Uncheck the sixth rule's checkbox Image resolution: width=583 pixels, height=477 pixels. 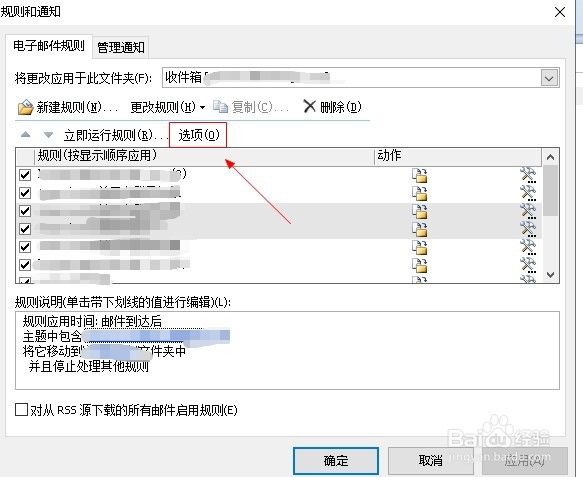[25, 265]
